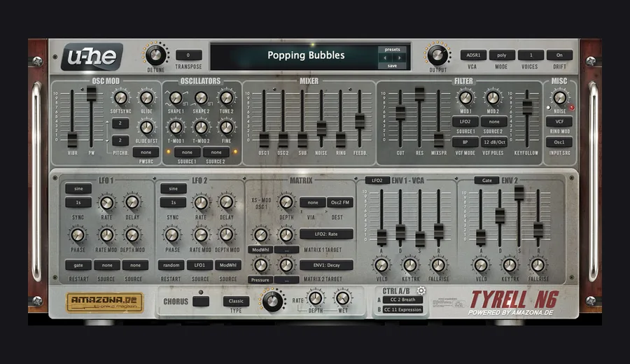Open the poly Mode selector

(x=502, y=55)
